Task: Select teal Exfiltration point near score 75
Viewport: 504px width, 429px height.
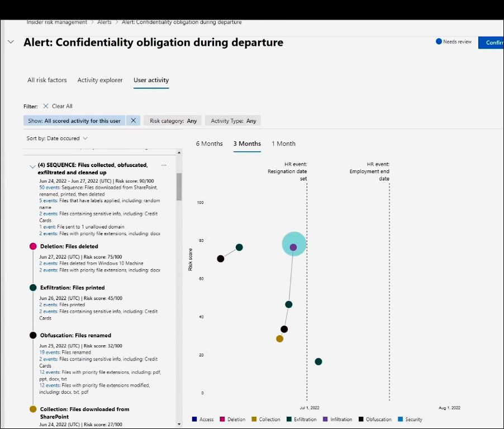Action: [239, 247]
